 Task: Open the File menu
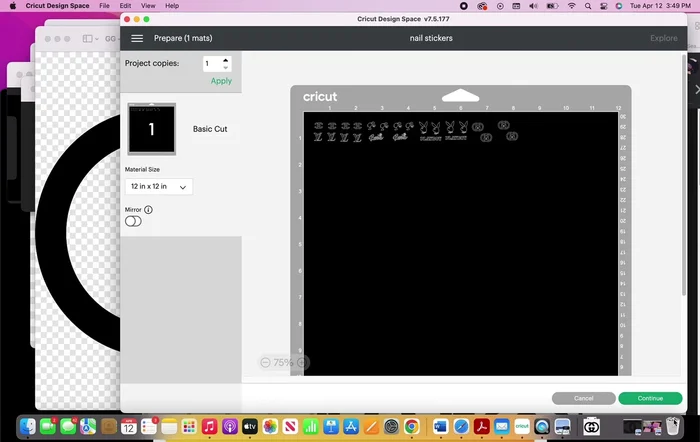click(104, 6)
